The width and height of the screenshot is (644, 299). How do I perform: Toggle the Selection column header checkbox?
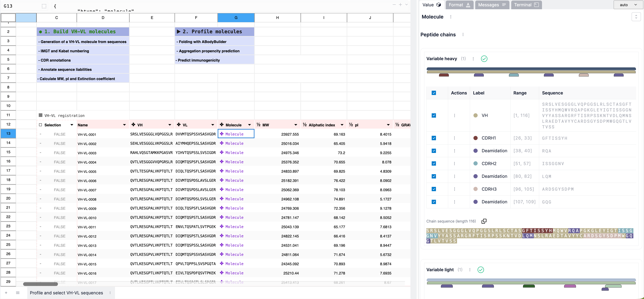(40, 125)
